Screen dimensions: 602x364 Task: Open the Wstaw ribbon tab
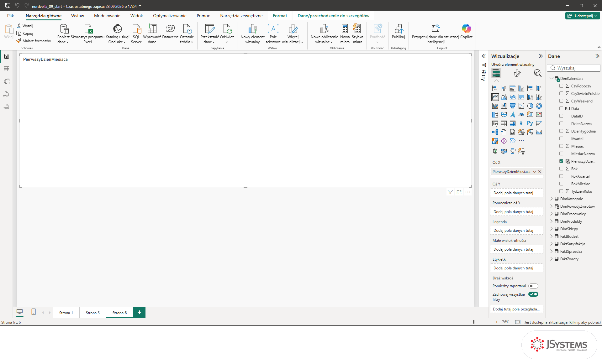77,16
